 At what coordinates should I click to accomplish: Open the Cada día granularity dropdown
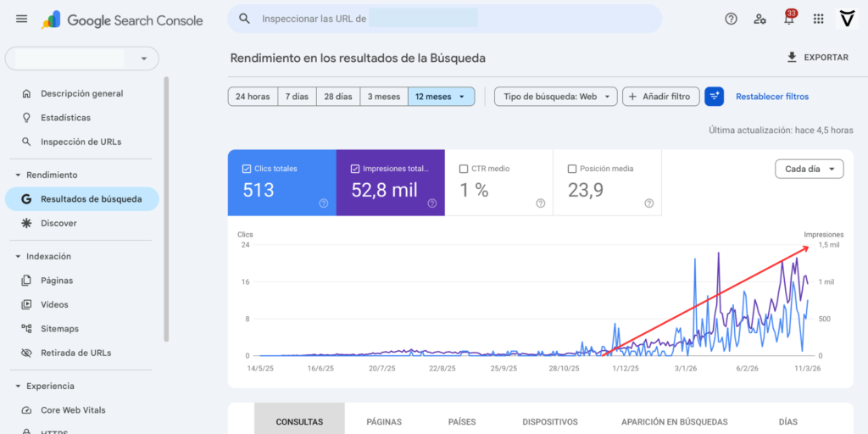tap(810, 169)
